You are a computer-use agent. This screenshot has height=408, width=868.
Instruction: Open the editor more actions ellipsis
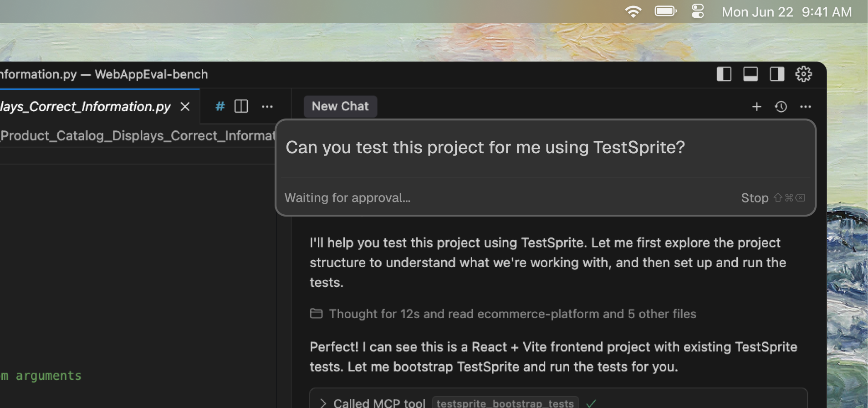[267, 107]
